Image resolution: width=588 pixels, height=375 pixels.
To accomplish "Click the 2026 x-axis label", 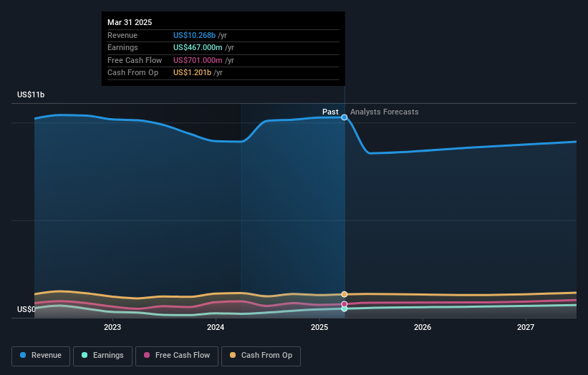I will [x=423, y=328].
